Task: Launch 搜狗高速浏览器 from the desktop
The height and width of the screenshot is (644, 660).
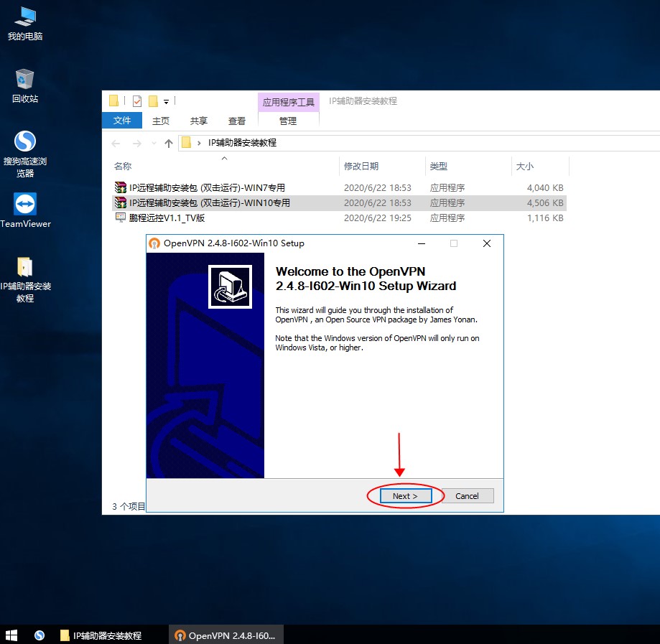Action: [25, 154]
